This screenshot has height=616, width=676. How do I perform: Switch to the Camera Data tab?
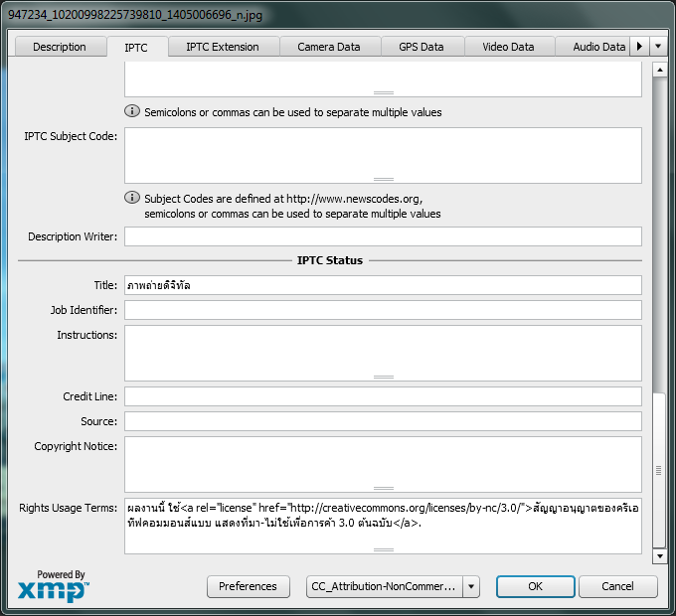329,47
